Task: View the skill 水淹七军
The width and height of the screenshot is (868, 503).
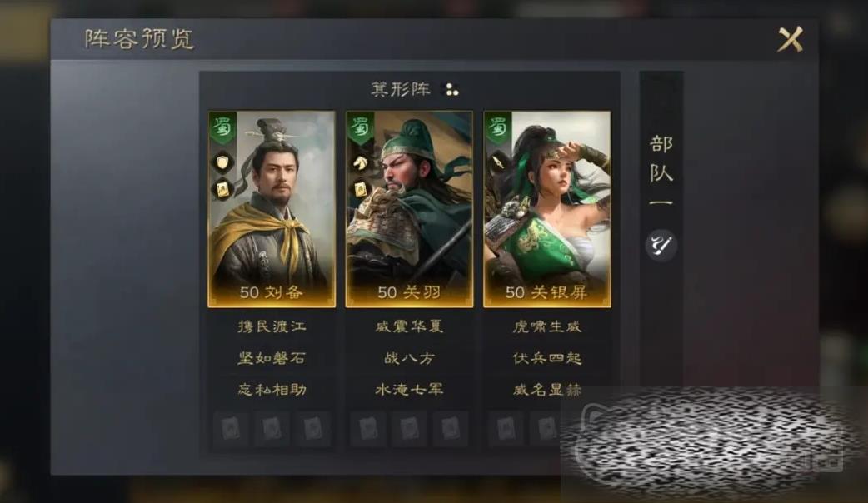Action: click(409, 390)
